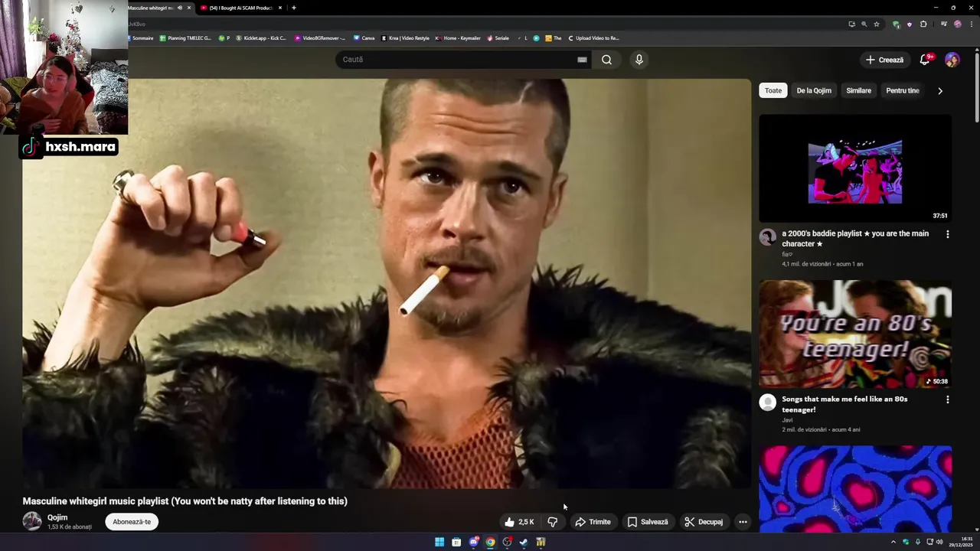Open the pink hearts video thumbnail
Screen dimensions: 980x551
[855, 489]
